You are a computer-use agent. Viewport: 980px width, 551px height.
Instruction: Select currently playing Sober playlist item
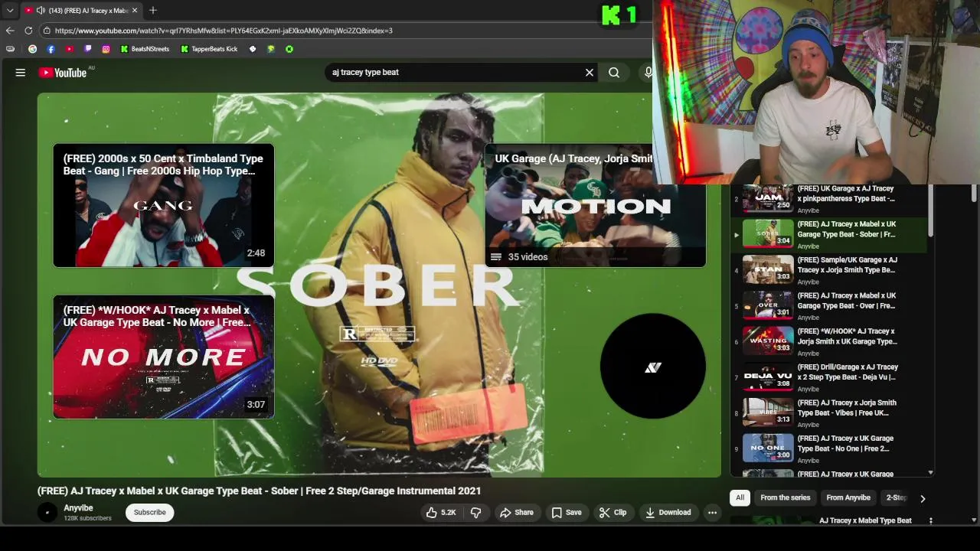[829, 234]
